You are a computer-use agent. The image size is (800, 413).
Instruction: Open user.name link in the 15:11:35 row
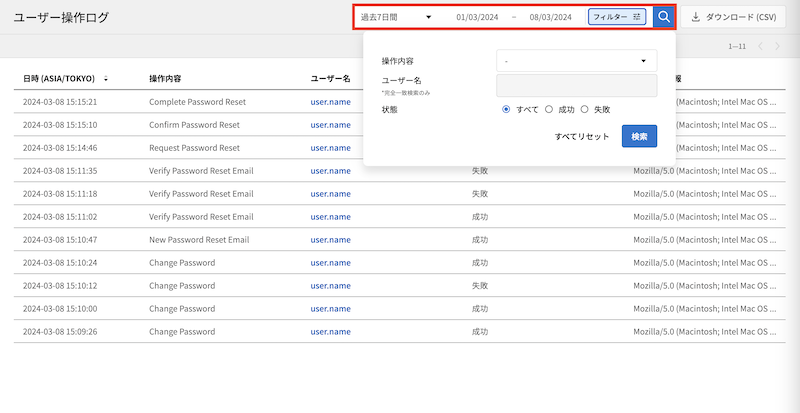(x=331, y=171)
